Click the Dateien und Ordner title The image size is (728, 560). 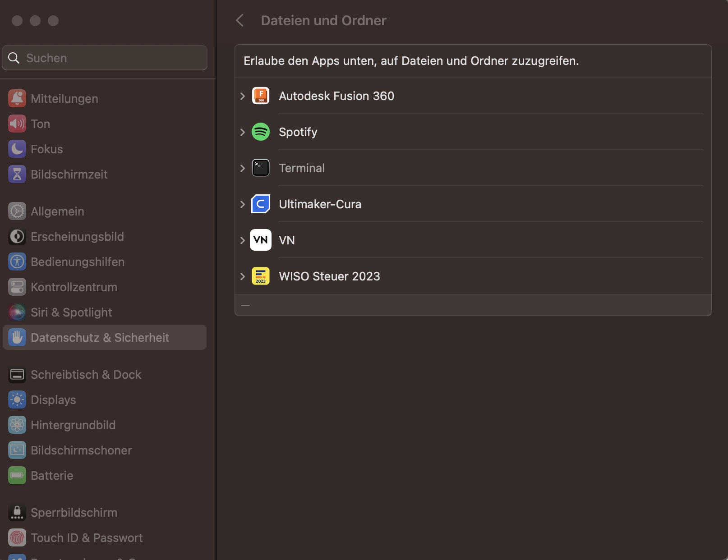[x=323, y=20]
